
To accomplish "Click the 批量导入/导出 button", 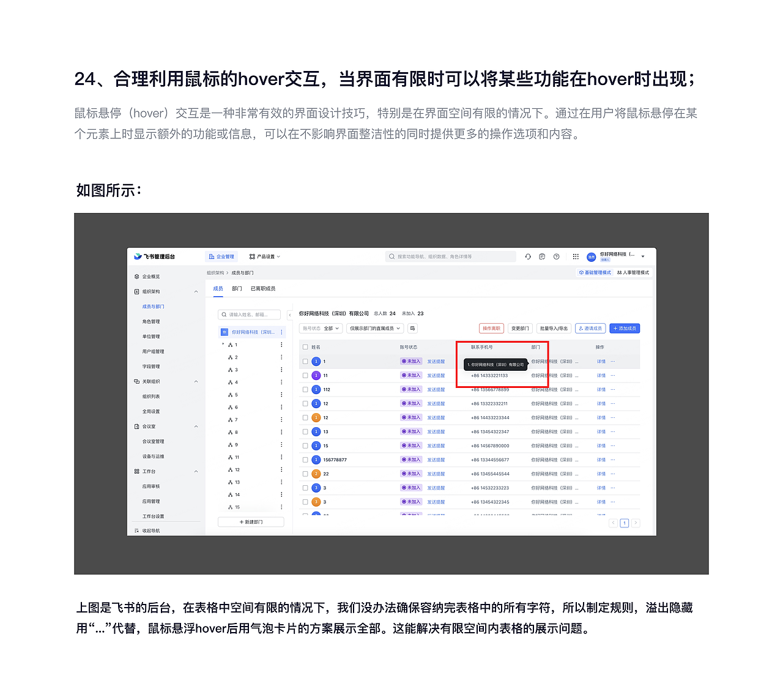I will coord(554,329).
